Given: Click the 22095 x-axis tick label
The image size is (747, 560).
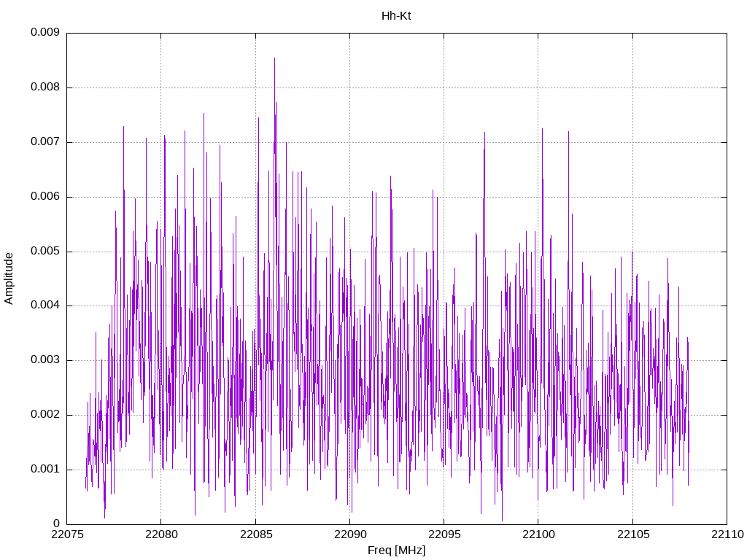Looking at the screenshot, I should tap(444, 534).
